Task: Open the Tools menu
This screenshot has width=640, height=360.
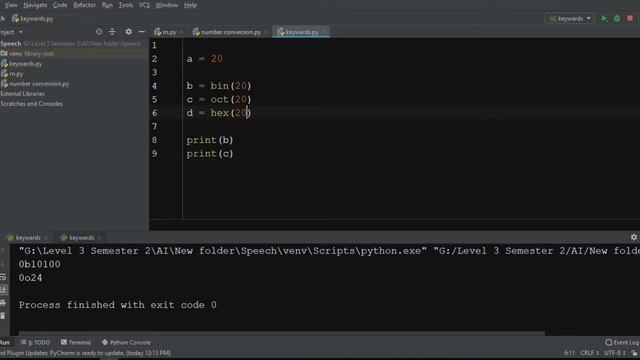Action: tap(126, 5)
